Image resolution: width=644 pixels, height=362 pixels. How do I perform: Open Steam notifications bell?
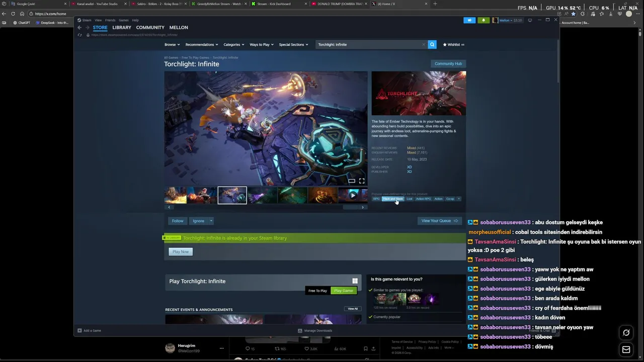484,20
